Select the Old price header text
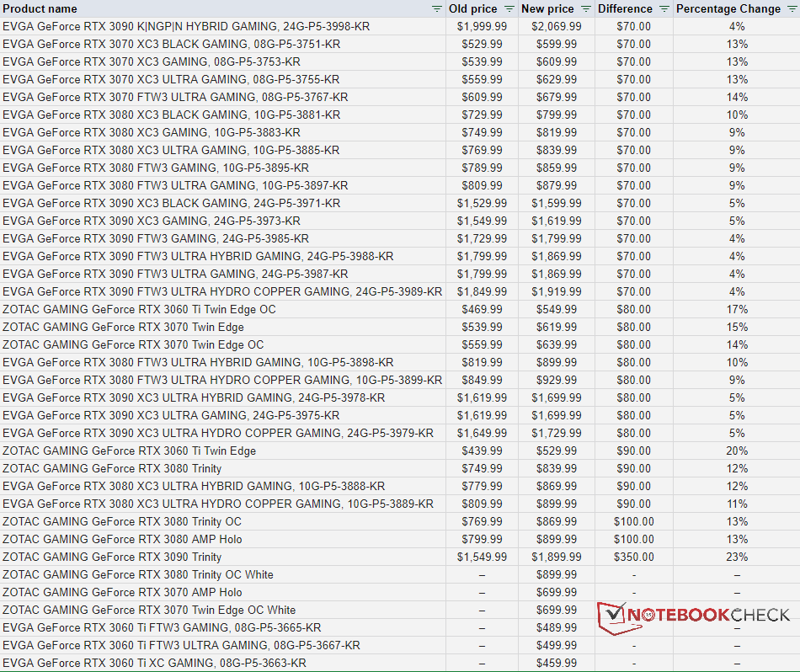 click(x=472, y=8)
